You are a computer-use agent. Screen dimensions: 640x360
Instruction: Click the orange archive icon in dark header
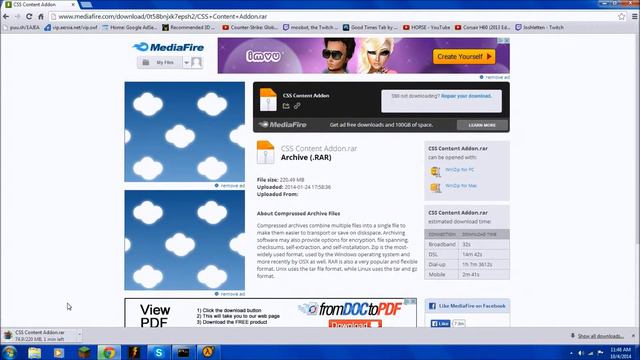268,99
